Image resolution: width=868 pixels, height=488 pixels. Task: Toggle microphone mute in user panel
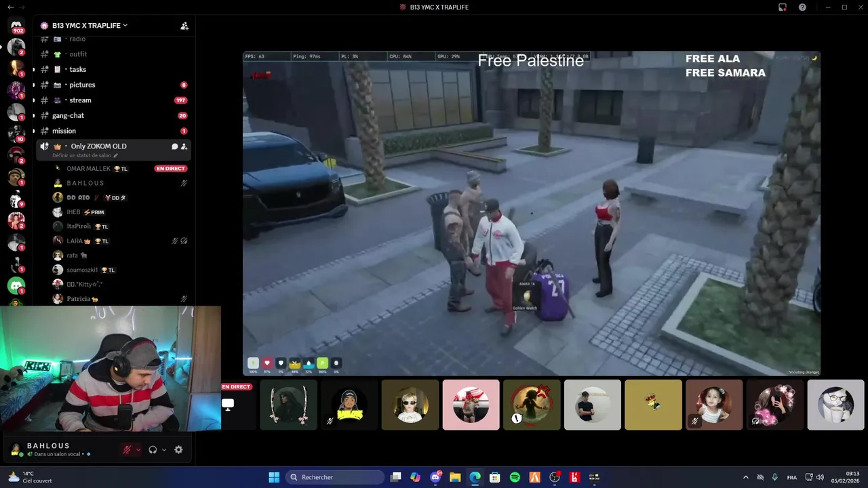pos(127,449)
